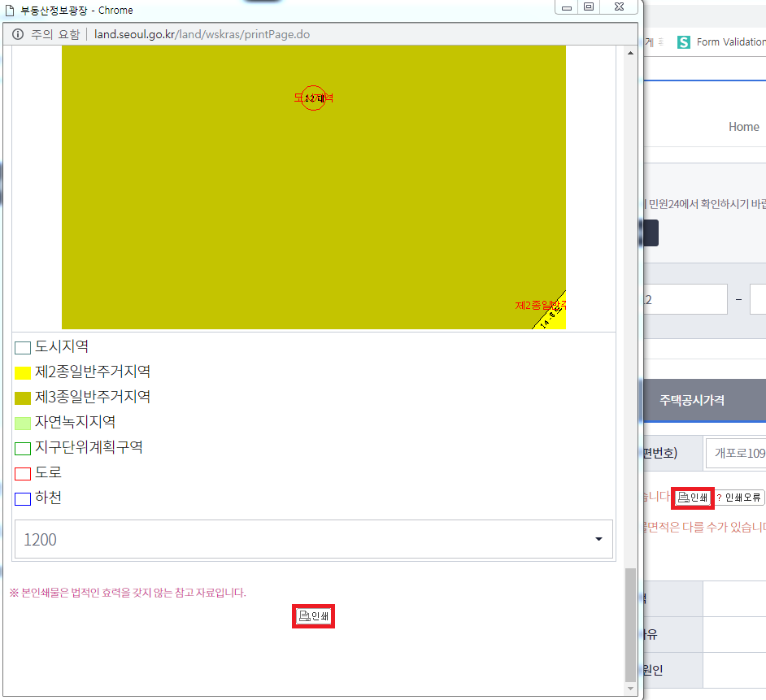Screen dimensions: 766x700
Task: Click the popup URL address text
Action: [202, 34]
